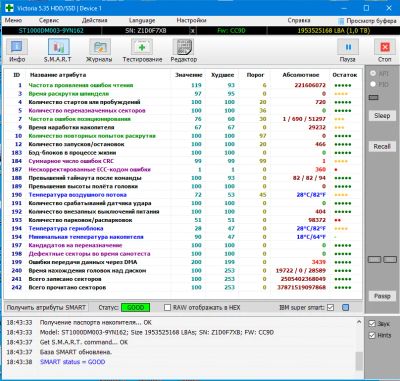This screenshot has width=400, height=381.
Task: Click the Название атрибута column header
Action: point(58,75)
